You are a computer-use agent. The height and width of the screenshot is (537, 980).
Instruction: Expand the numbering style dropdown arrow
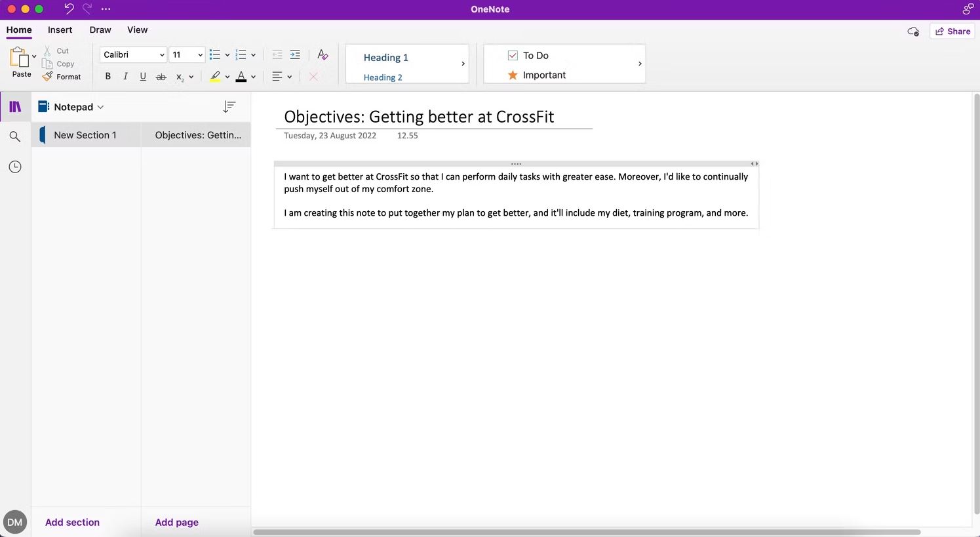[x=253, y=55]
